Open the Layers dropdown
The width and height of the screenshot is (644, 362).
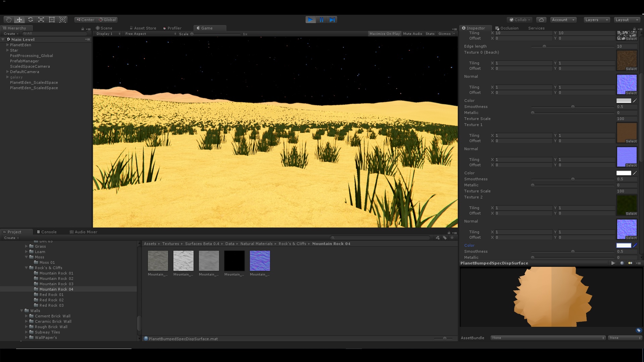click(596, 19)
